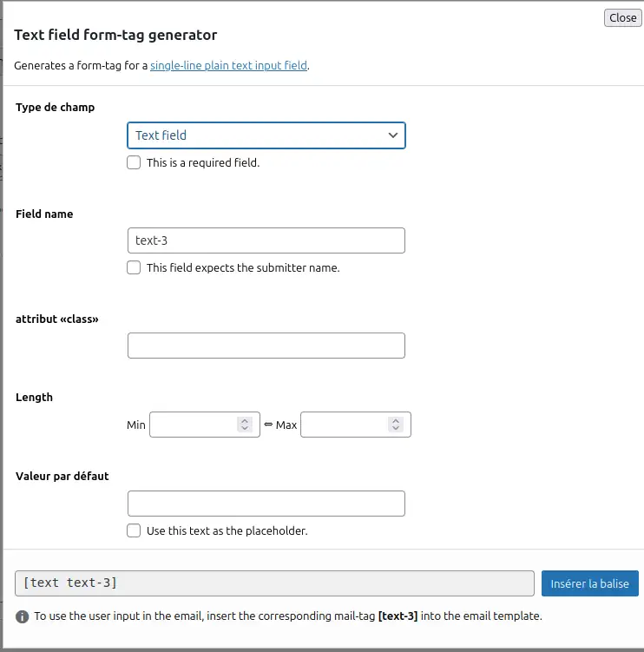Click into the Min length number field
This screenshot has width=644, height=652.
[194, 425]
